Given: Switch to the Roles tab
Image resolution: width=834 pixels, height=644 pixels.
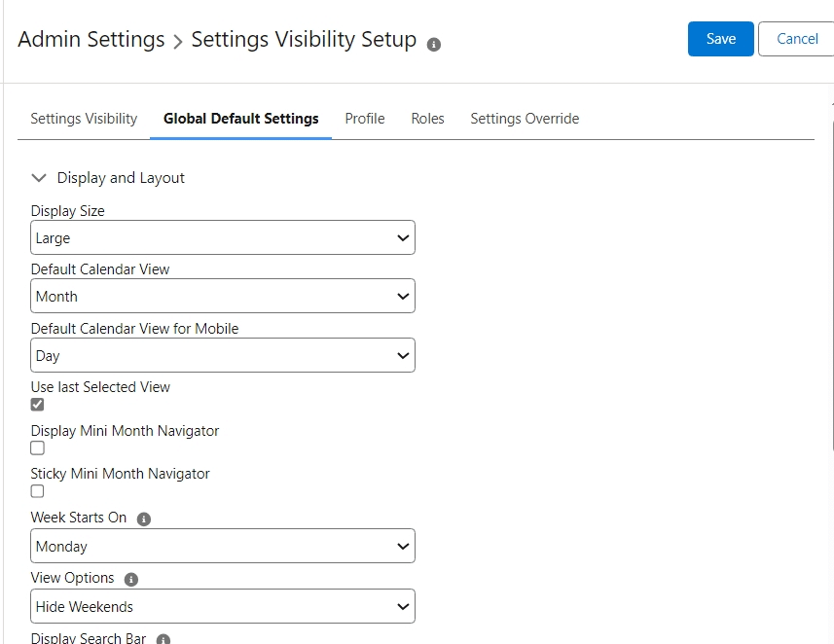Looking at the screenshot, I should click(x=427, y=119).
